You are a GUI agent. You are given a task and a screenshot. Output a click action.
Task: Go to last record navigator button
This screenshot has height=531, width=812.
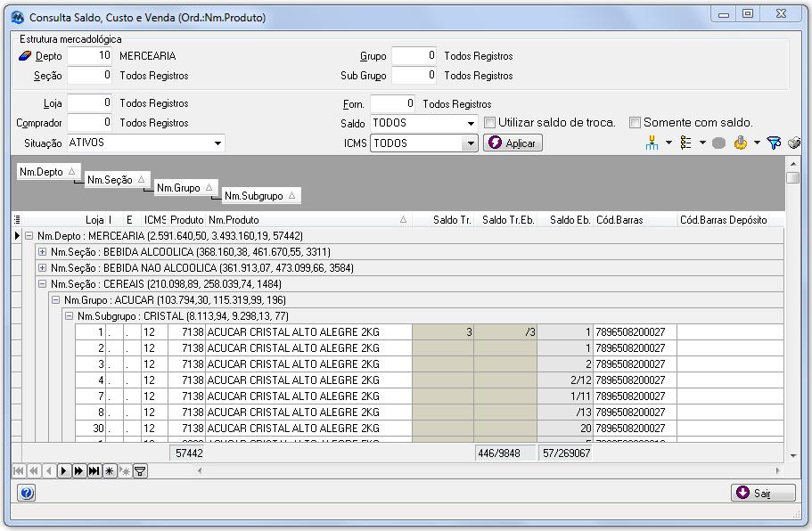coord(94,471)
